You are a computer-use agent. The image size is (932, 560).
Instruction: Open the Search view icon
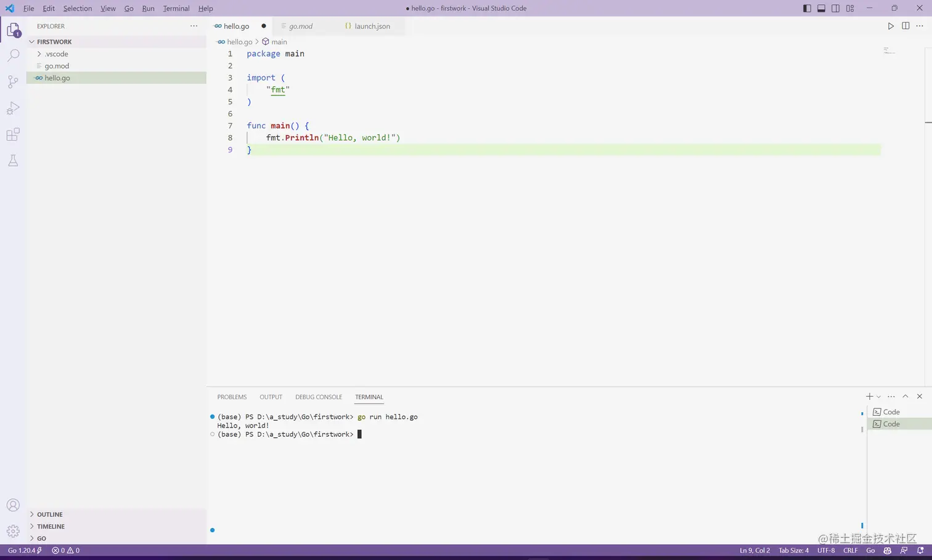click(x=13, y=55)
